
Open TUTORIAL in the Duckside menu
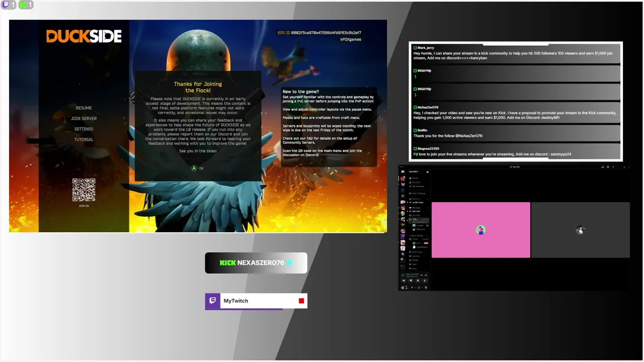[x=84, y=140]
